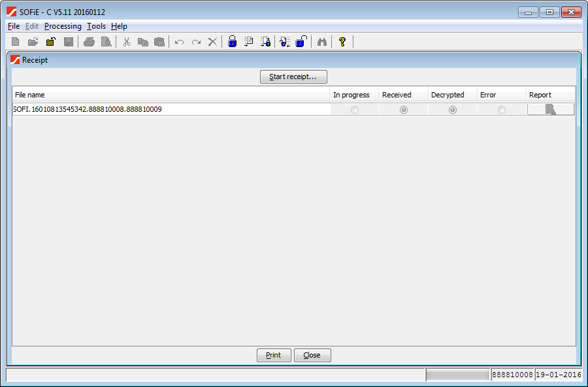This screenshot has height=387, width=588.
Task: Open the File menu
Action: click(x=14, y=26)
